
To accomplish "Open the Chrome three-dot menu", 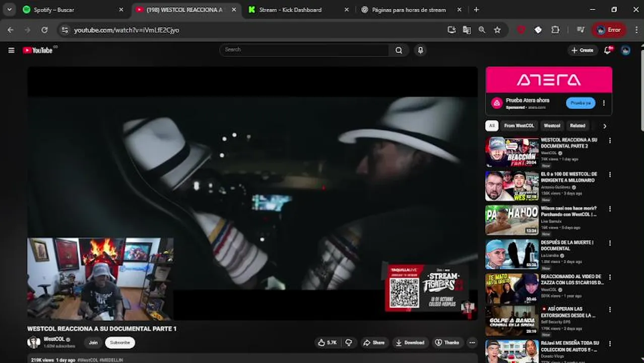I will (x=635, y=30).
